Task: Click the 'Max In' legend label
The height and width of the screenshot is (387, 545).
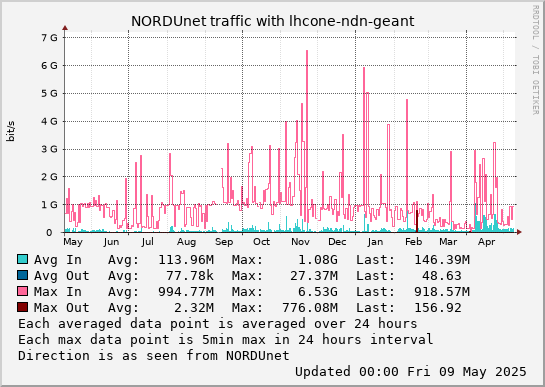Action: click(58, 291)
